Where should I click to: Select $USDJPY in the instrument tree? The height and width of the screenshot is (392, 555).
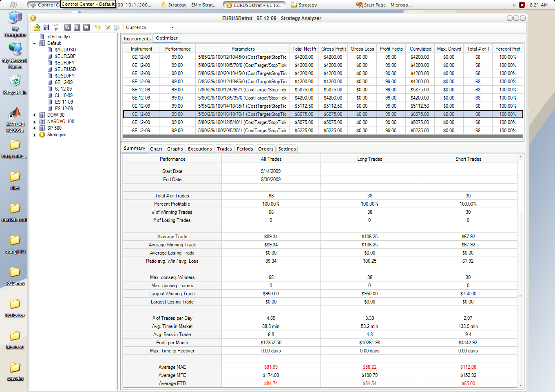tap(65, 76)
